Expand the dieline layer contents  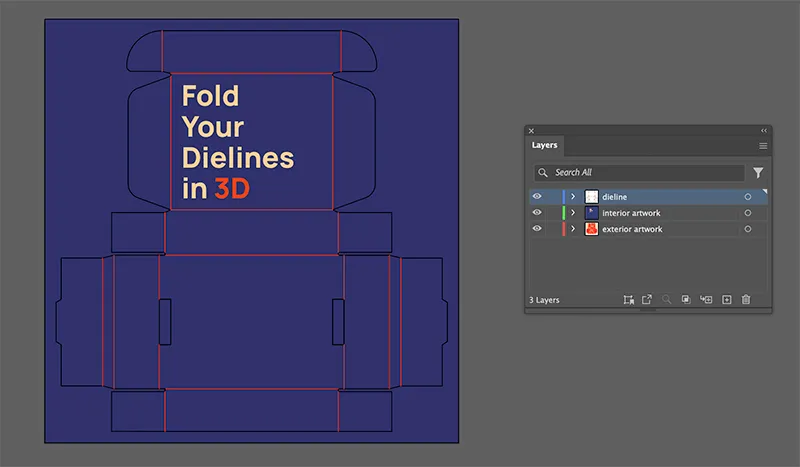573,196
